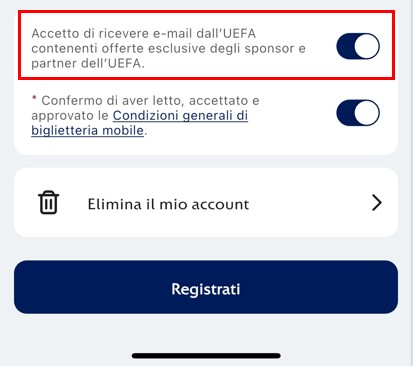Toggle the Condizioni generali acceptance switch
The image size is (413, 366).
pos(358,113)
